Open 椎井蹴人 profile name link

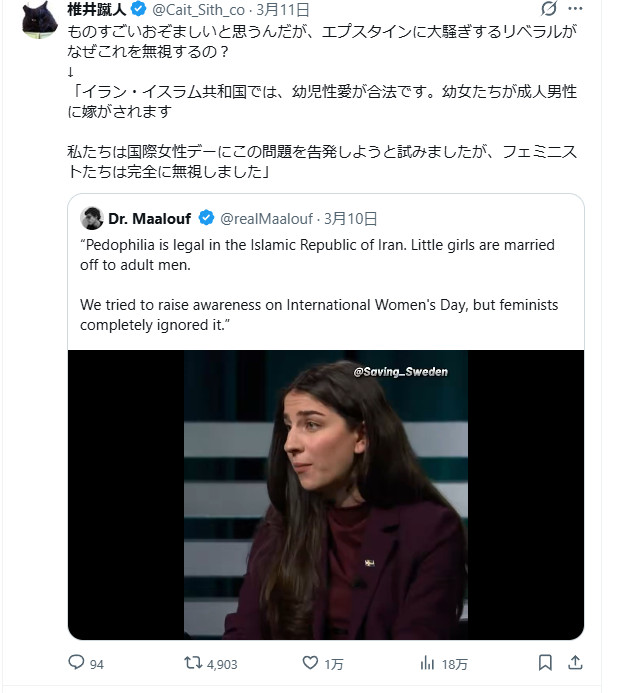click(x=94, y=10)
